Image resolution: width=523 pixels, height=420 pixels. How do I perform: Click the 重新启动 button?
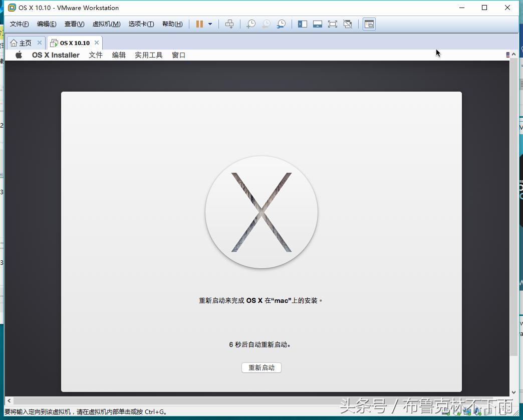(261, 367)
